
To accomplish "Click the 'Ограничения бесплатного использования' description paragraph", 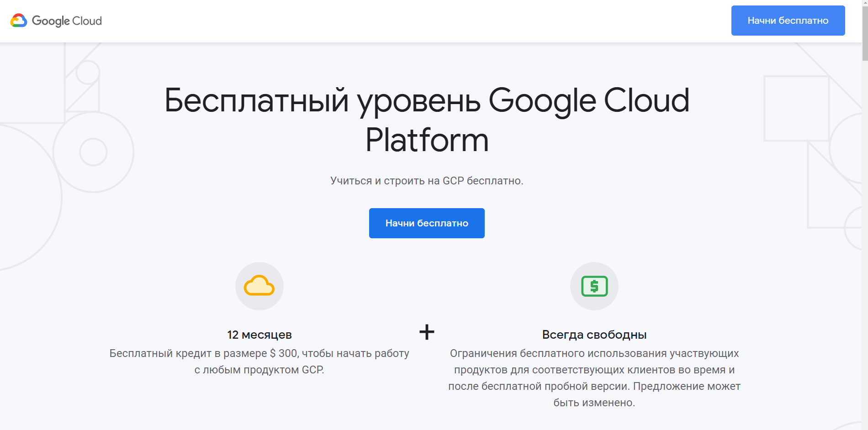I will coord(594,378).
